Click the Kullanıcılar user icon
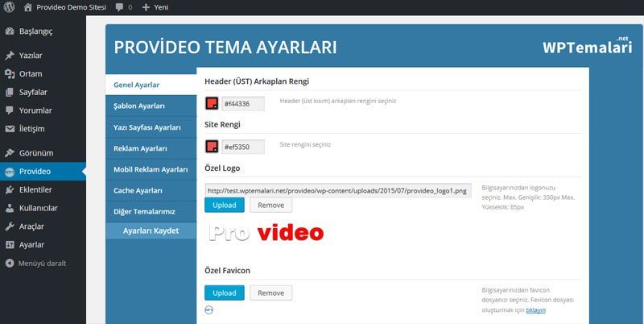This screenshot has width=644, height=324. (10, 208)
